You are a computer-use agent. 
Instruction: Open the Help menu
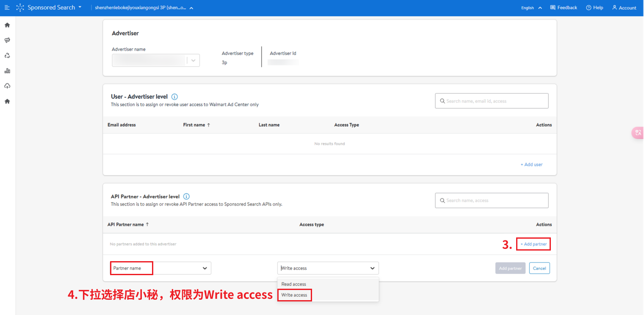[x=594, y=8]
